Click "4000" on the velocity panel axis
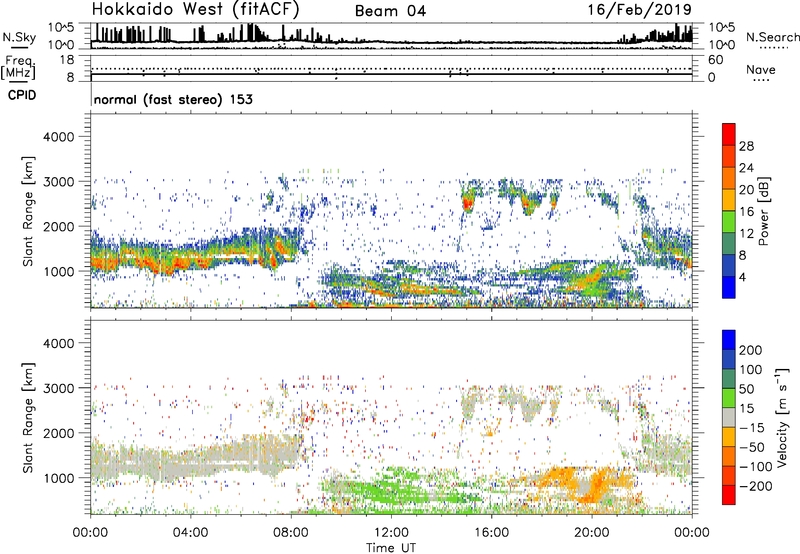This screenshot has height=554, width=800. click(58, 343)
